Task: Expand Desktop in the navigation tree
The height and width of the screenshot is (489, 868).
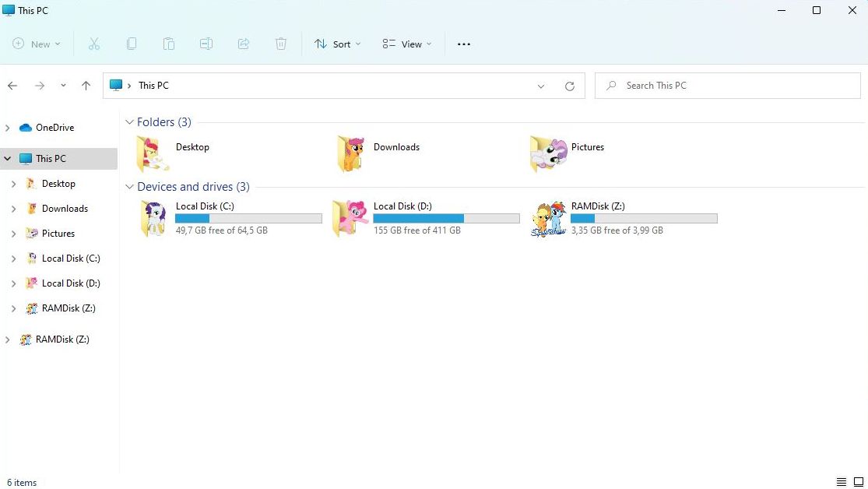Action: (14, 184)
